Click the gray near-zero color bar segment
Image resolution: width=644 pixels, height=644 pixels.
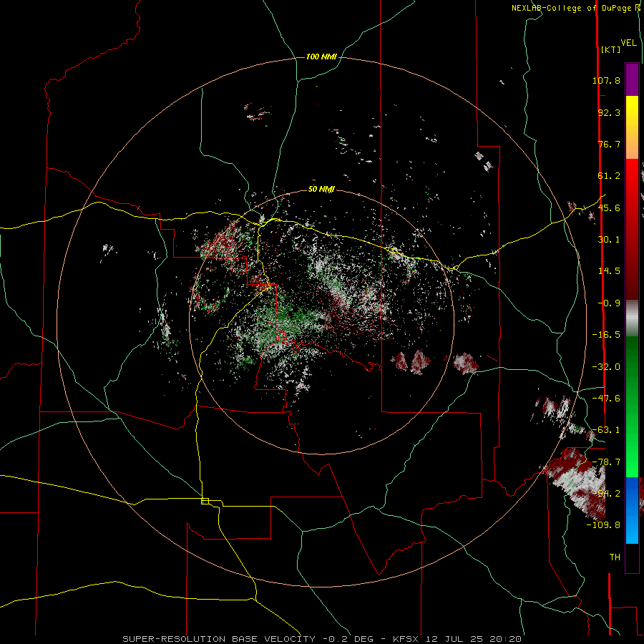coord(632,318)
